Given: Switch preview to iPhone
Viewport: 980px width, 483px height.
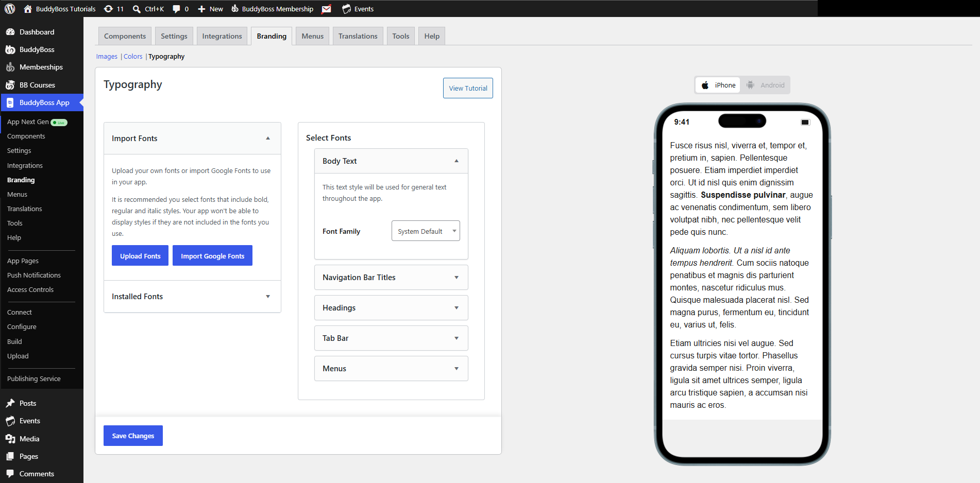Looking at the screenshot, I should [x=718, y=85].
